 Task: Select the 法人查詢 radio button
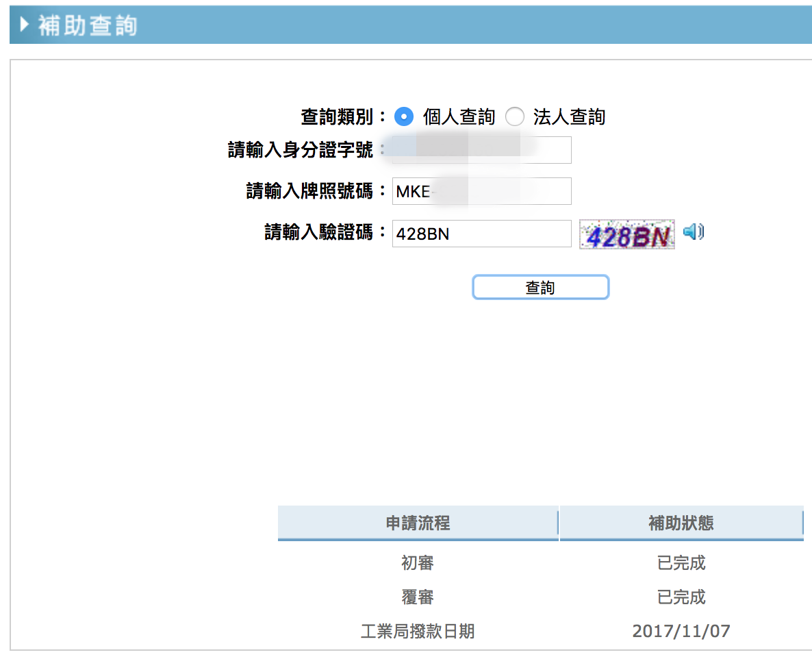[514, 117]
